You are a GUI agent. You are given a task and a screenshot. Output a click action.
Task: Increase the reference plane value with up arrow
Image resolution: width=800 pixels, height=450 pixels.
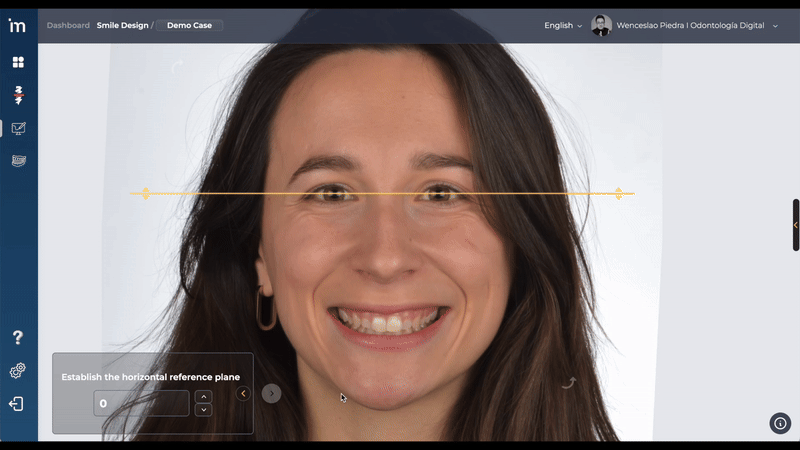point(204,397)
